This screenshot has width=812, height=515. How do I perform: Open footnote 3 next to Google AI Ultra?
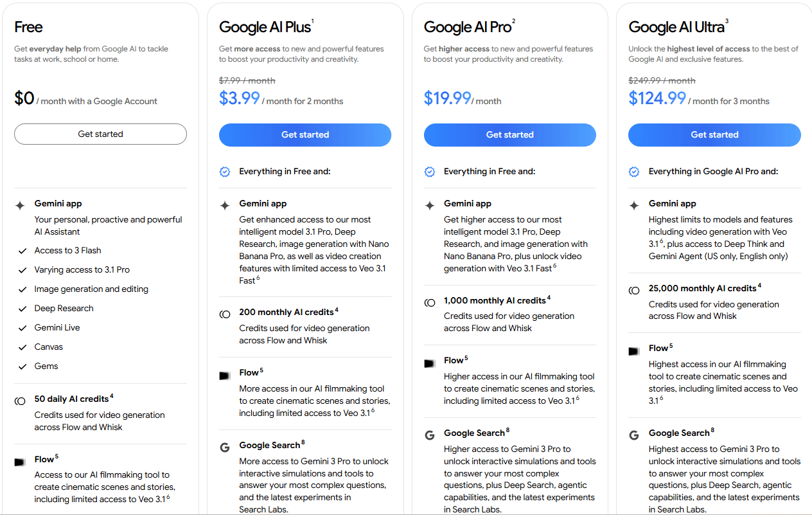pos(727,21)
